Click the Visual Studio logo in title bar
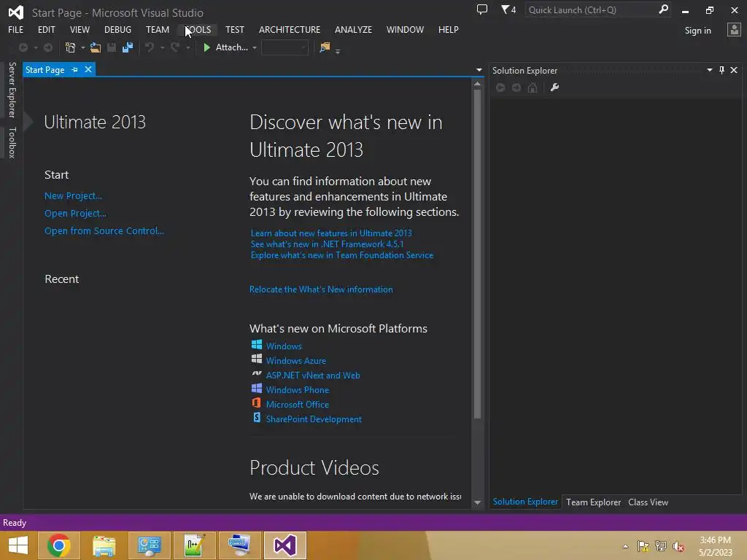The width and height of the screenshot is (747, 560). 16,12
